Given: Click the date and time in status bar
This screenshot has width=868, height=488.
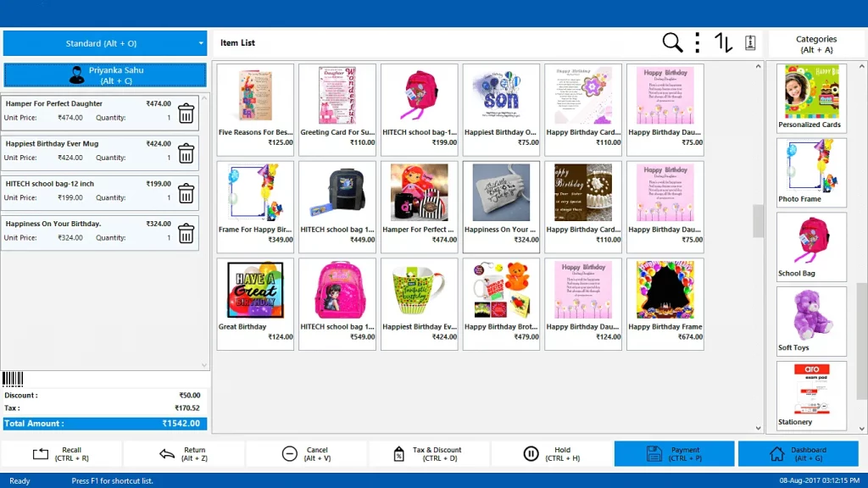Looking at the screenshot, I should coord(820,480).
